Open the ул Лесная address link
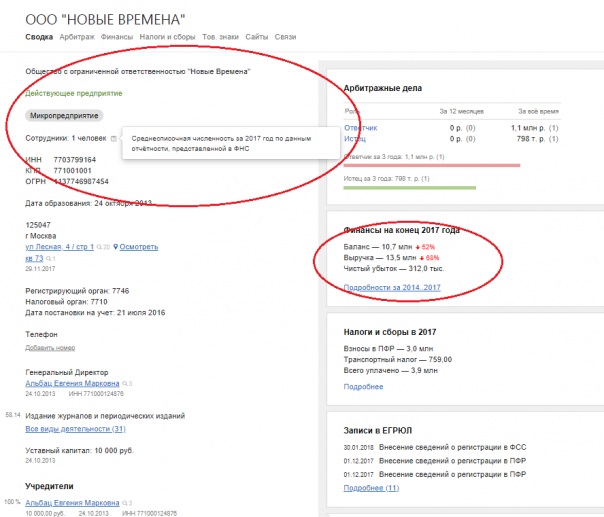The width and height of the screenshot is (604, 517). (x=62, y=246)
